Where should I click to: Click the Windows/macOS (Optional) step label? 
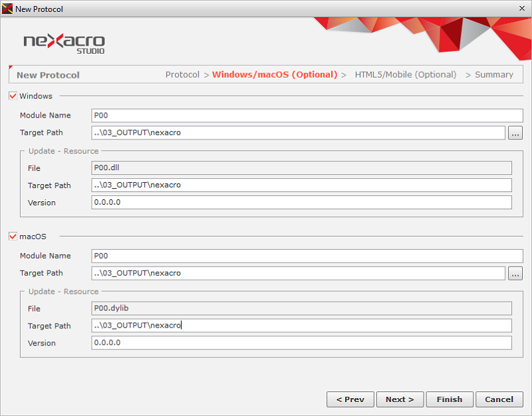tap(275, 74)
